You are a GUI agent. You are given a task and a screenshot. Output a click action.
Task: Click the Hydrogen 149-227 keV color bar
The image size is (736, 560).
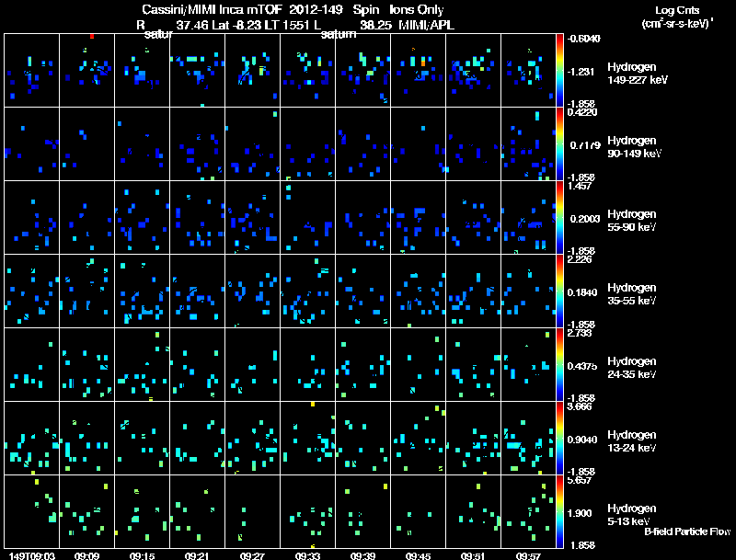tap(559, 71)
